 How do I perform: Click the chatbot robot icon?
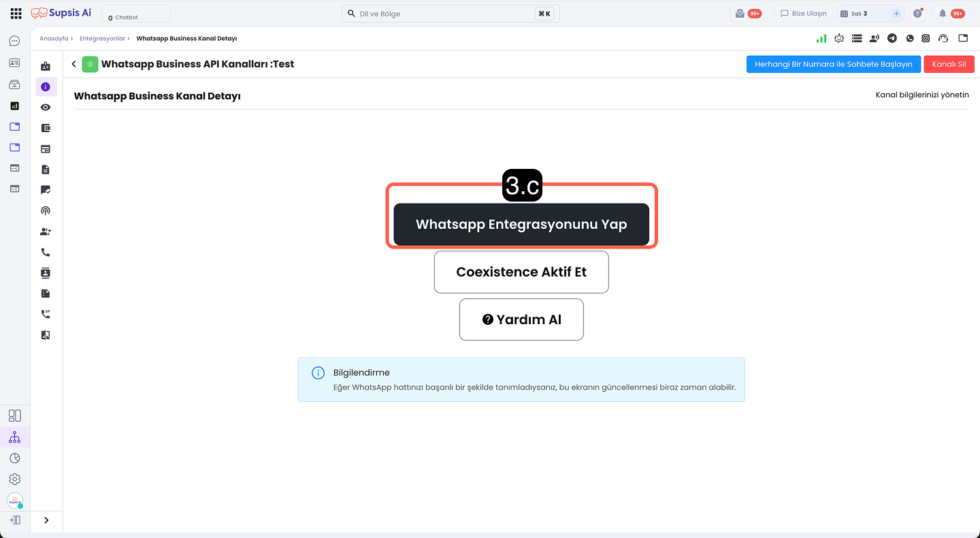coord(839,39)
